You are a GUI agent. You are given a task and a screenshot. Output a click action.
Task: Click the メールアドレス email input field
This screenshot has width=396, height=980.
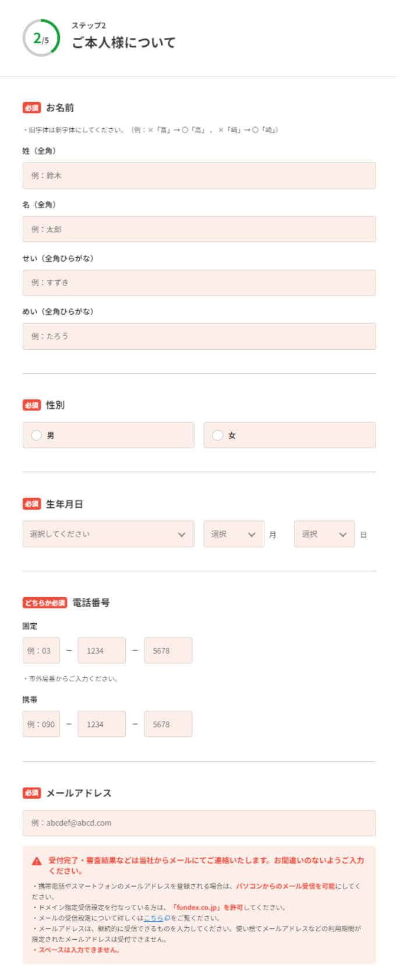(198, 823)
